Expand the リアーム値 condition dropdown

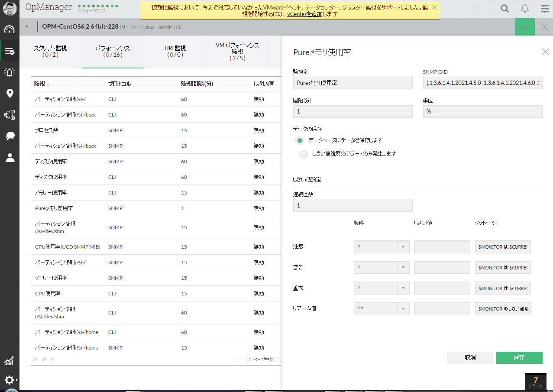382,309
